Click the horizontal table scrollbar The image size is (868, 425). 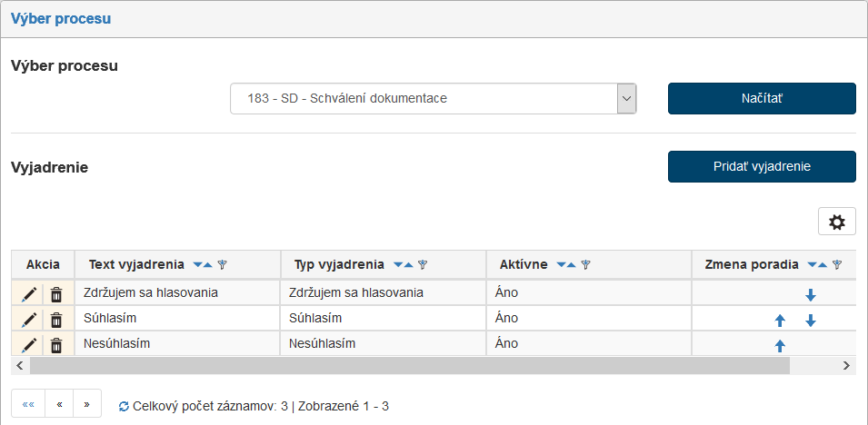coord(409,365)
